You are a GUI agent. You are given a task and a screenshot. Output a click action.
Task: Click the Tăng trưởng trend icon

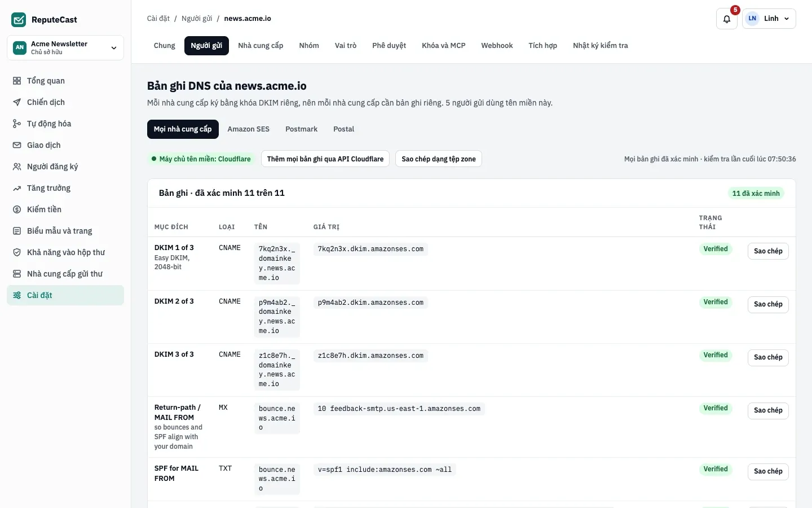click(x=17, y=188)
